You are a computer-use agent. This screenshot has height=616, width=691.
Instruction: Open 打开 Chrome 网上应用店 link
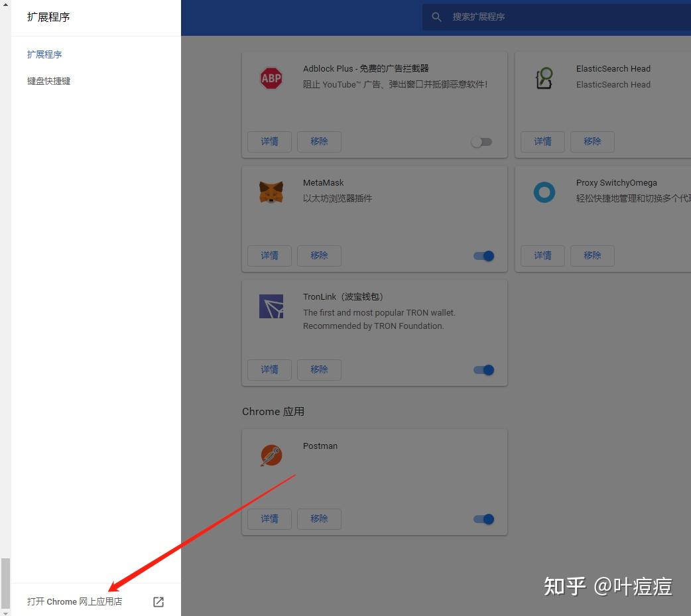pos(74,601)
